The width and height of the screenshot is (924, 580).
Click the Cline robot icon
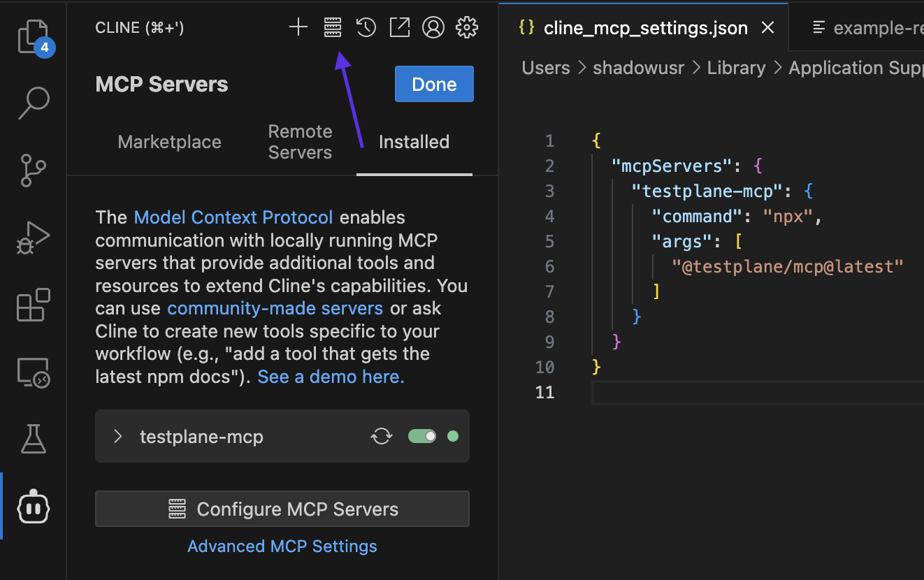pos(33,507)
